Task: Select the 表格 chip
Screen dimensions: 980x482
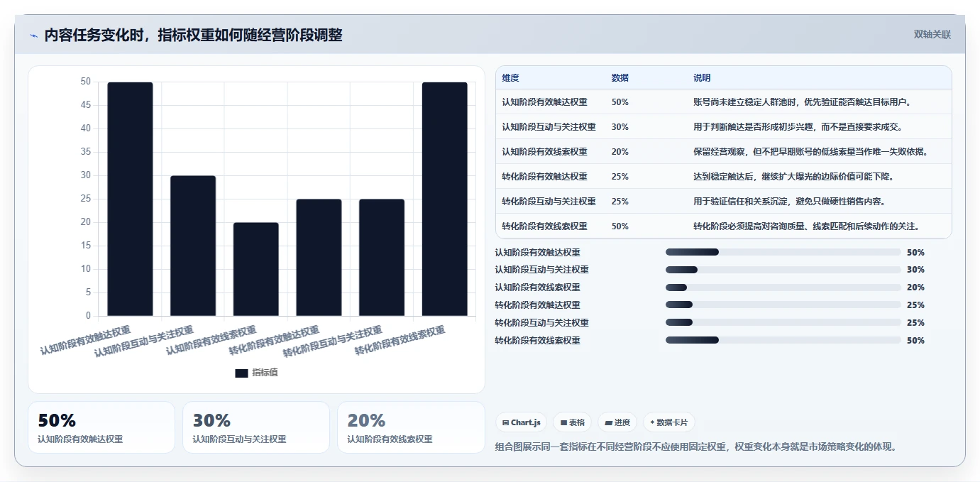Action: (x=572, y=422)
